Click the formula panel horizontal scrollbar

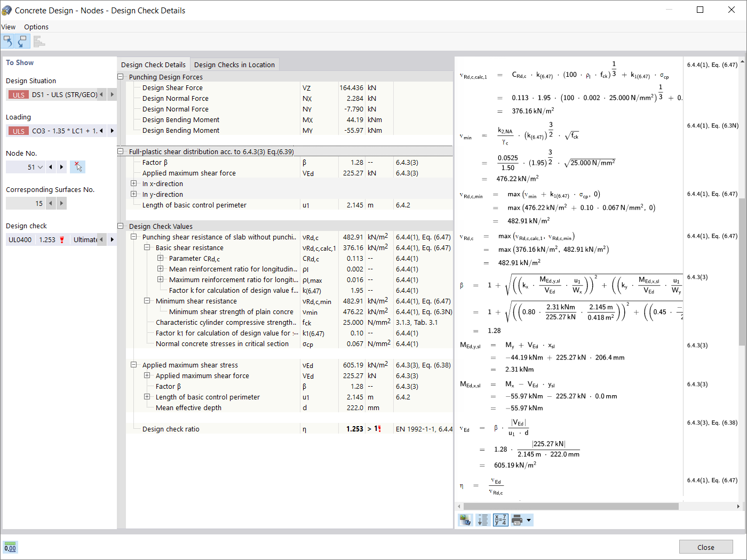point(571,506)
